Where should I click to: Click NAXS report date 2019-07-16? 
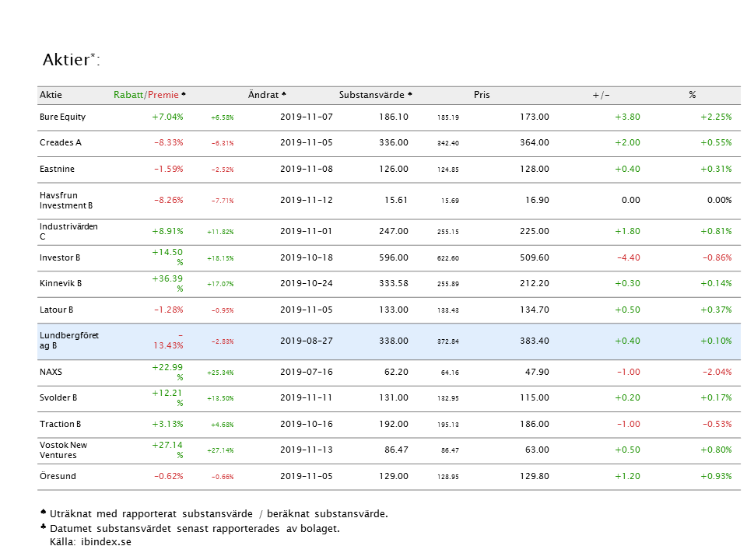coord(307,372)
